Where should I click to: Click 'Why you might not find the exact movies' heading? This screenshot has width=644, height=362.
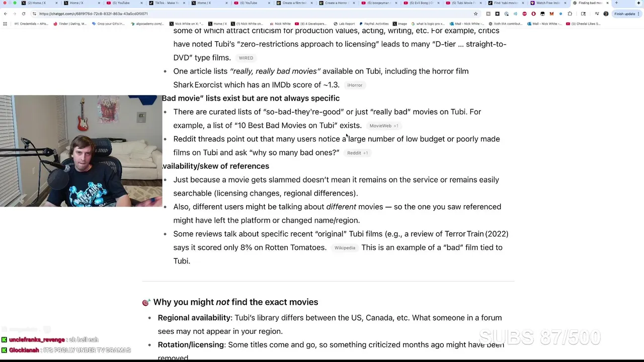pyautogui.click(x=235, y=302)
